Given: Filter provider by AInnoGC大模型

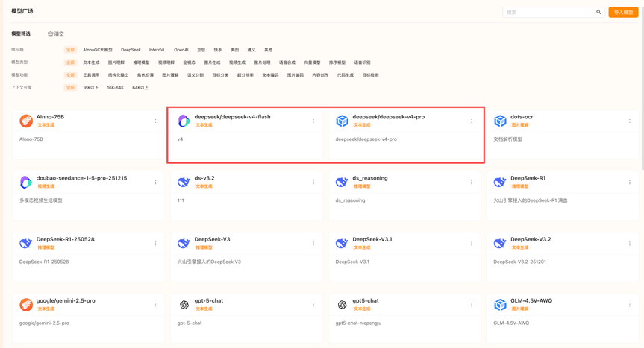Looking at the screenshot, I should click(98, 50).
